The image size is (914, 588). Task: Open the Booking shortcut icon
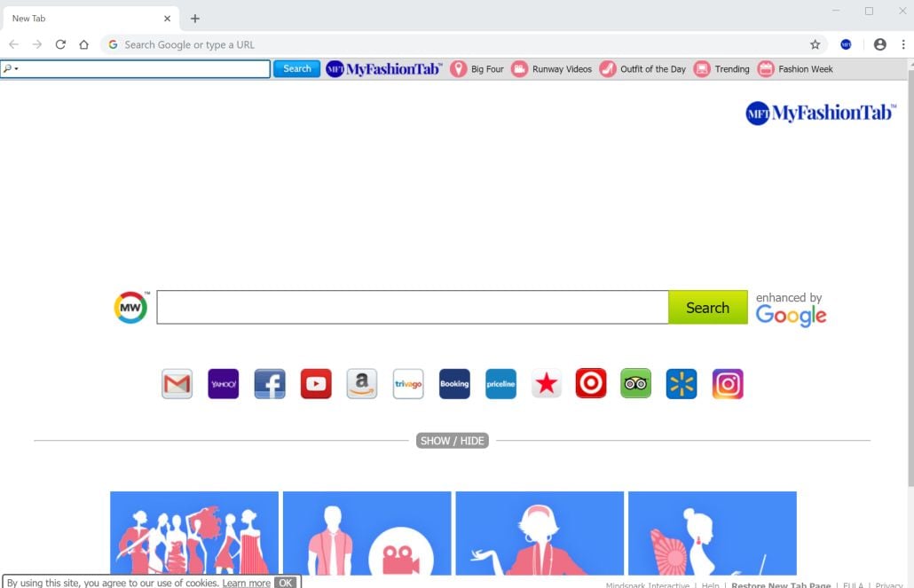pos(454,383)
